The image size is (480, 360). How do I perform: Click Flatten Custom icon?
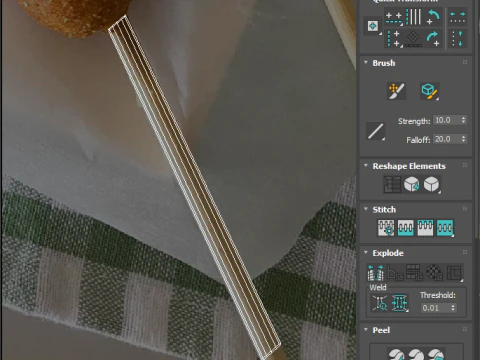pyautogui.click(x=454, y=273)
